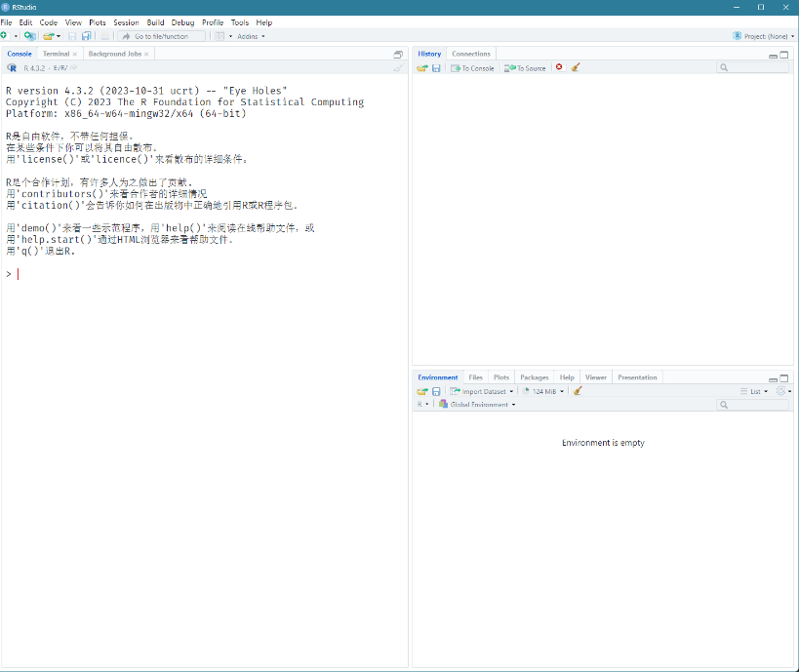Click the New File plus icon
The image size is (799, 672).
(4, 36)
